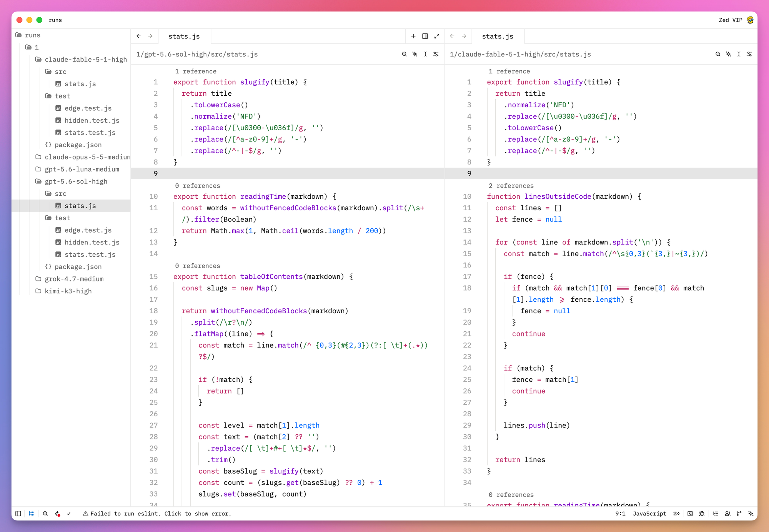The height and width of the screenshot is (532, 769).
Task: Click the selections cursor icon in left toolbar
Action: point(425,54)
